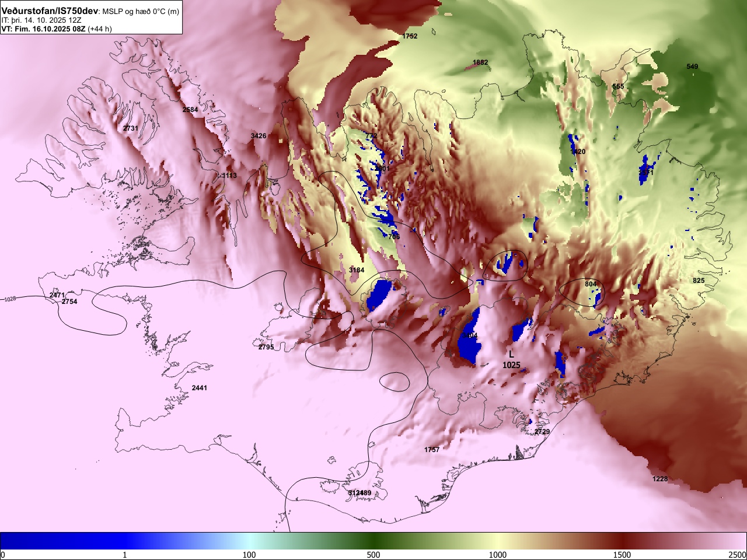
Task: Click the "2441" height value on the map
Action: 200,388
